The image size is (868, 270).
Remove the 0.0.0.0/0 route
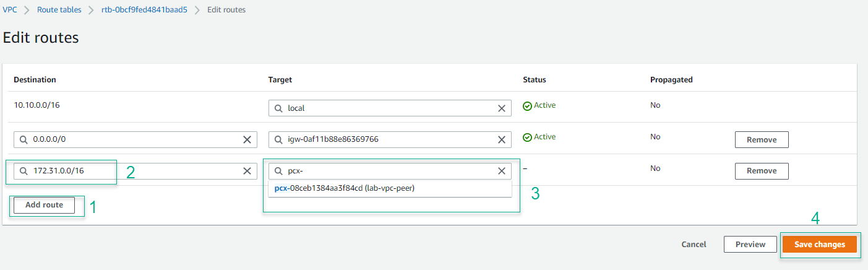(x=762, y=140)
